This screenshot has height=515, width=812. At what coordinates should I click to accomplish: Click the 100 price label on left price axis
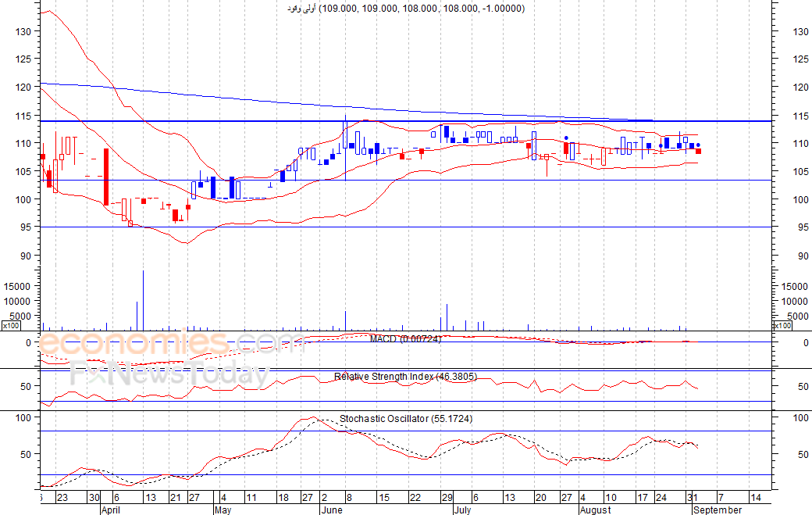(x=24, y=199)
